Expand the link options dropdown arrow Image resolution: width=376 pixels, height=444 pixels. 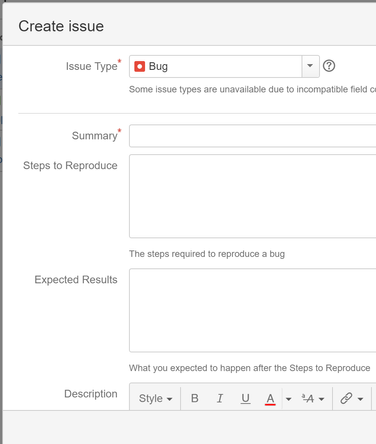361,399
